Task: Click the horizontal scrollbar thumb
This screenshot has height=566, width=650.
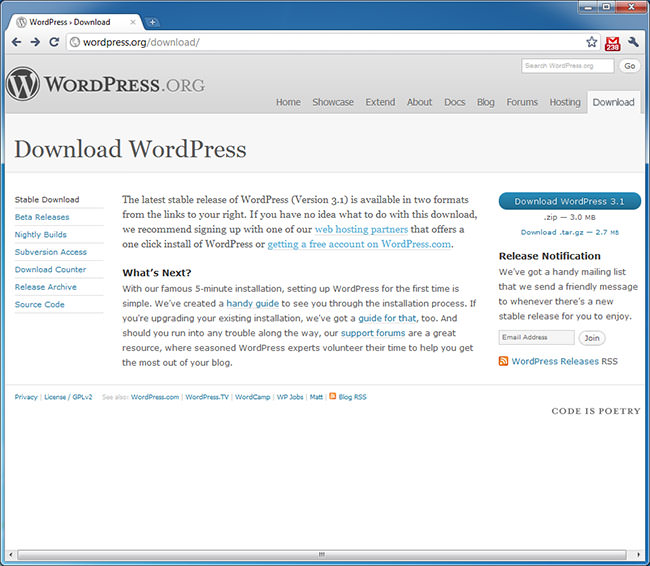Action: tap(322, 554)
